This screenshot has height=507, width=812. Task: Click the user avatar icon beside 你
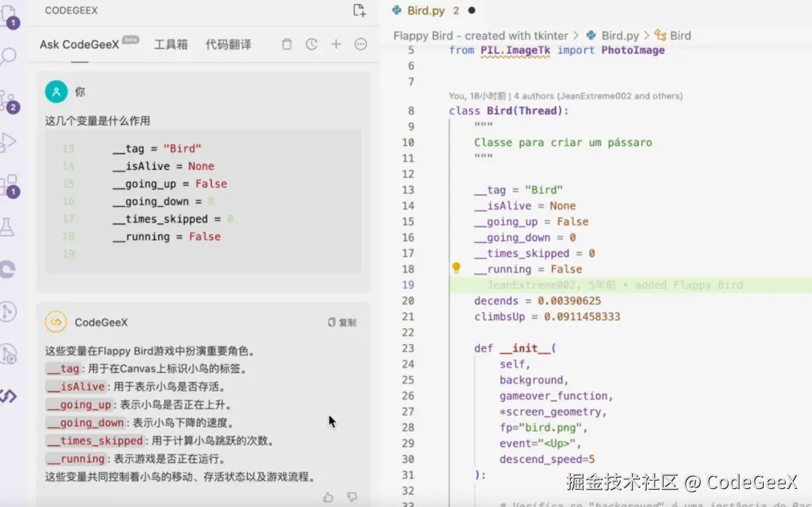(56, 92)
